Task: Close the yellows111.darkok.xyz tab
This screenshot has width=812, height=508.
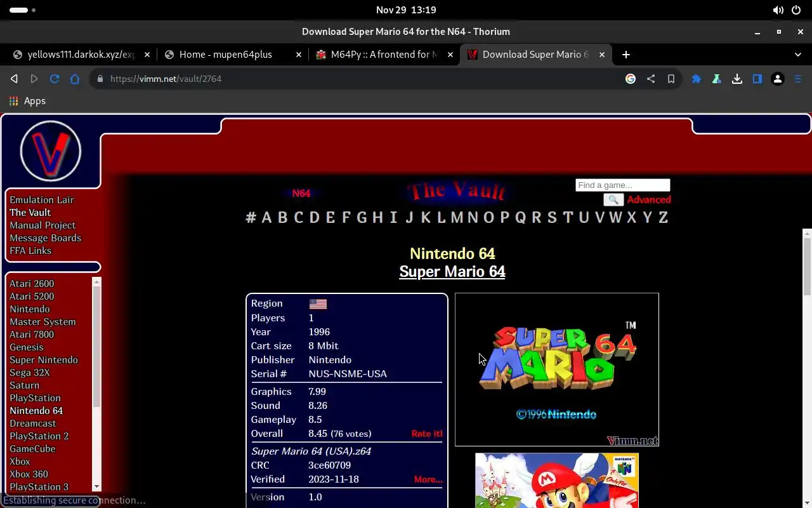Action: click(x=147, y=55)
